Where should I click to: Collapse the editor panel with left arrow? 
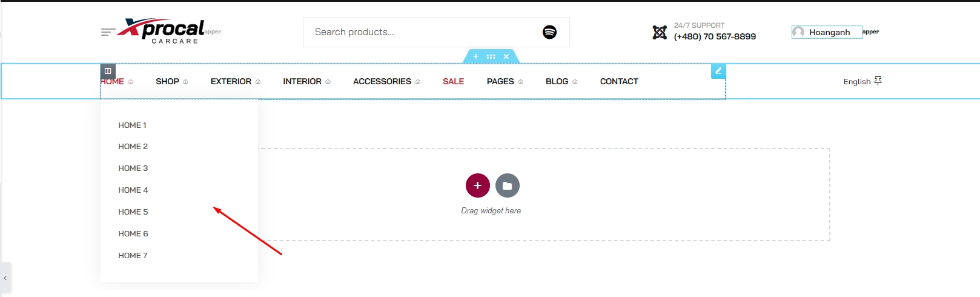coord(5,278)
